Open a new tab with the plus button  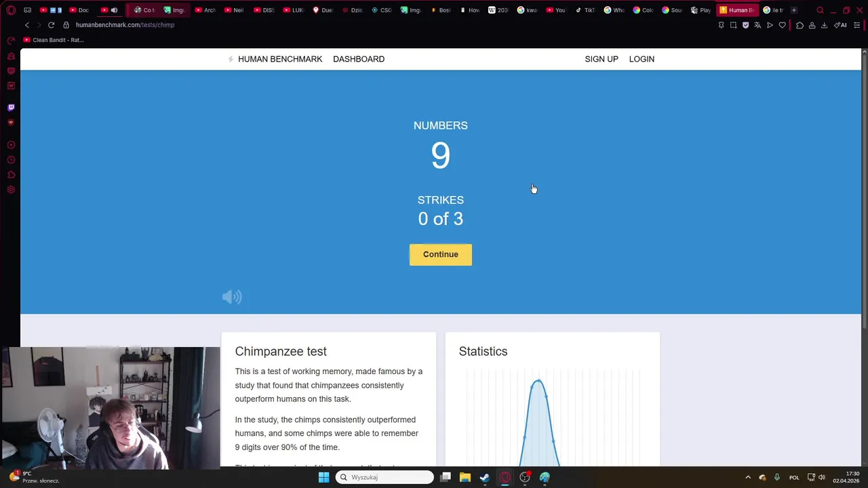pos(794,10)
